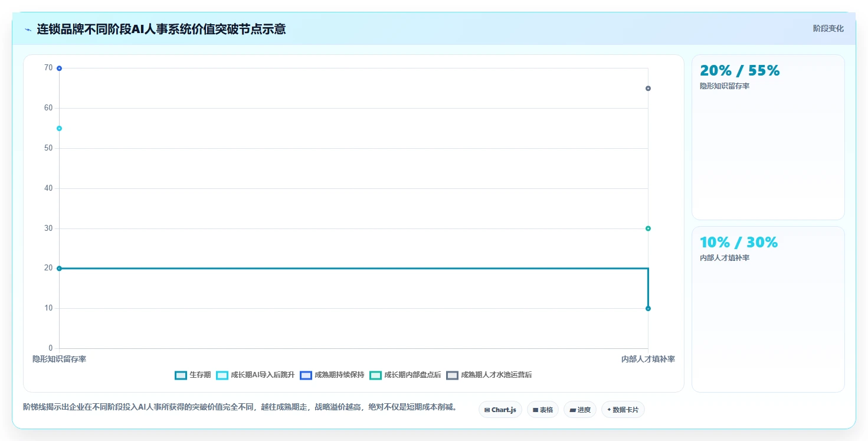This screenshot has width=868, height=441.
Task: Click the 成长期内部盘点后 legend color box
Action: tap(375, 375)
